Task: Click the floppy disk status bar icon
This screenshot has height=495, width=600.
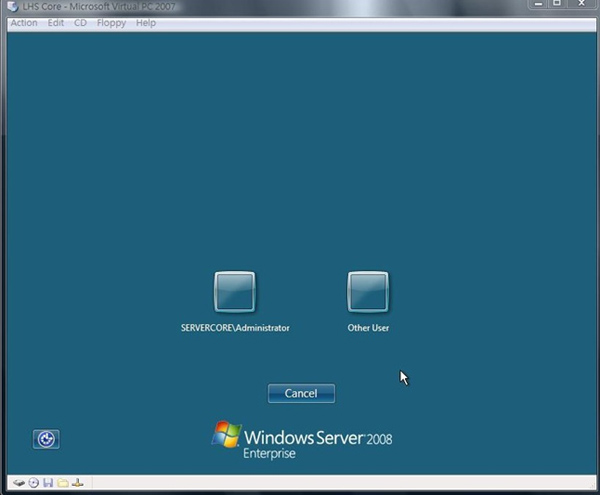Action: 47,482
